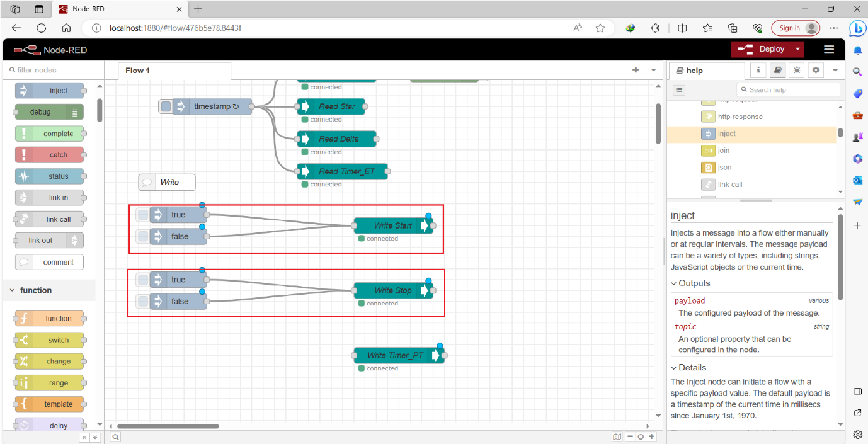The width and height of the screenshot is (868, 444).
Task: Click the horizontal canvas scrollbar
Action: pos(168,426)
